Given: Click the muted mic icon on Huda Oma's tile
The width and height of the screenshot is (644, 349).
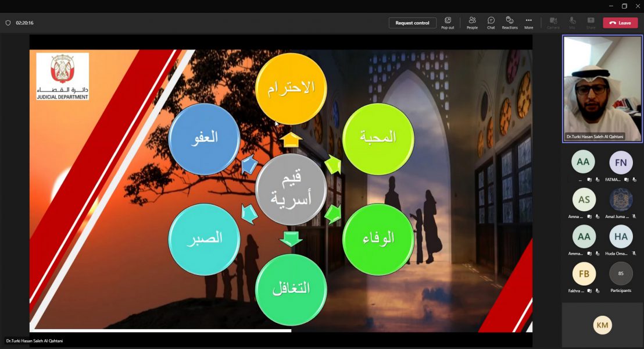Looking at the screenshot, I should 634,253.
